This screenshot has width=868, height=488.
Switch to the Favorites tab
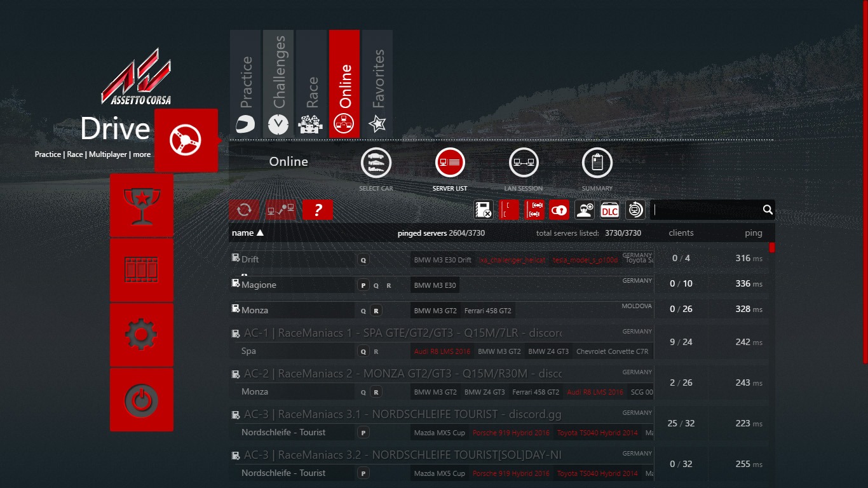pos(377,84)
